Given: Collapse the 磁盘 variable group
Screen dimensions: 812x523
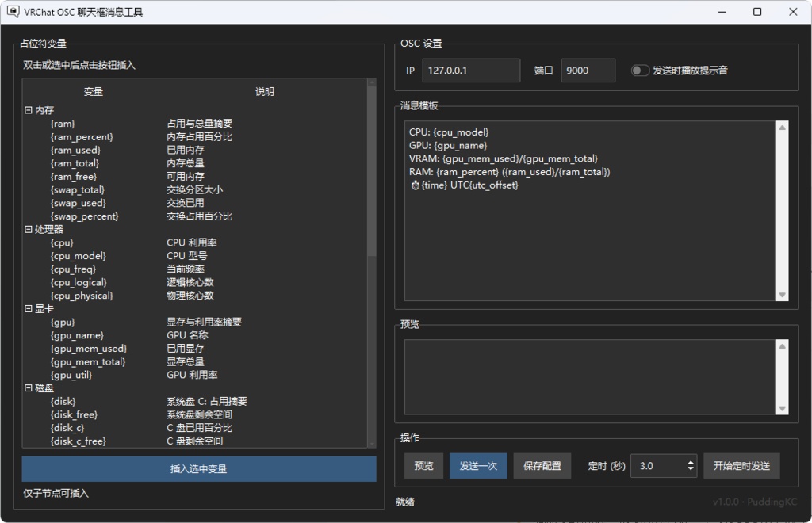Looking at the screenshot, I should pyautogui.click(x=27, y=387).
